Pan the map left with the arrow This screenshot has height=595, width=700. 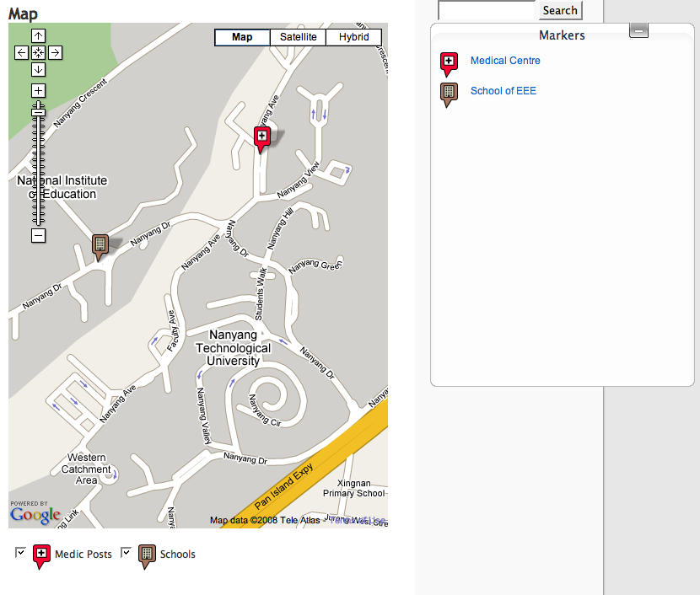21,52
